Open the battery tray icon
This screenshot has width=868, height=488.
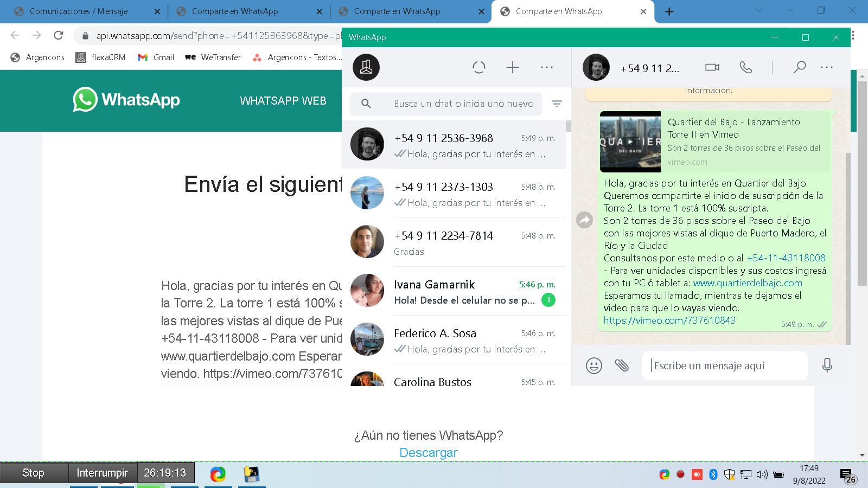[778, 474]
